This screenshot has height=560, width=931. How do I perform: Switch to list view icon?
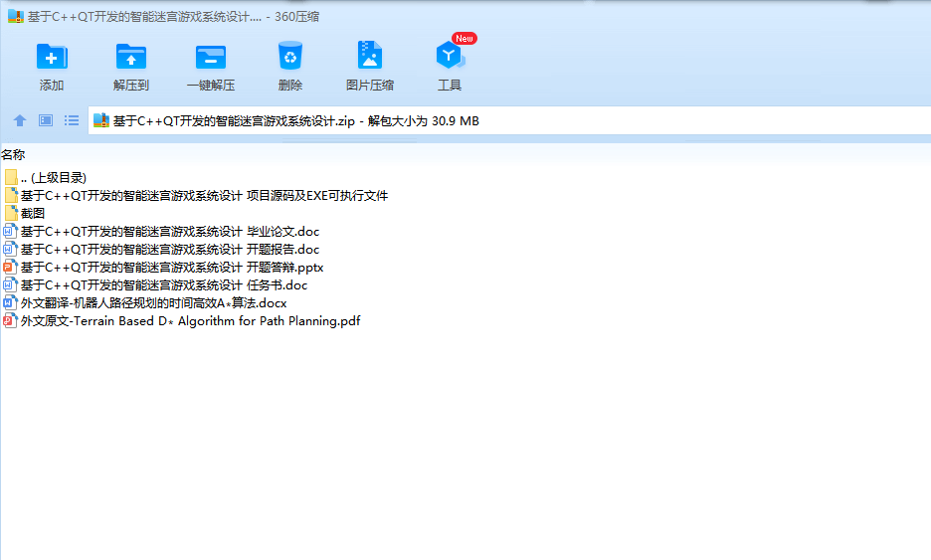72,120
